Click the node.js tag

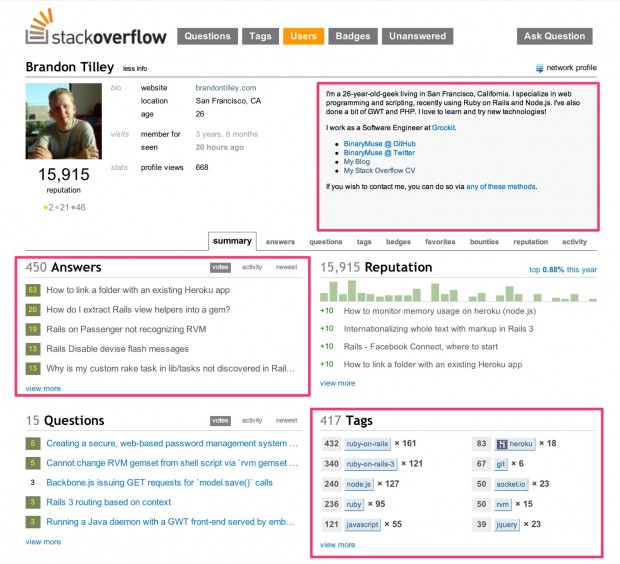click(x=359, y=484)
